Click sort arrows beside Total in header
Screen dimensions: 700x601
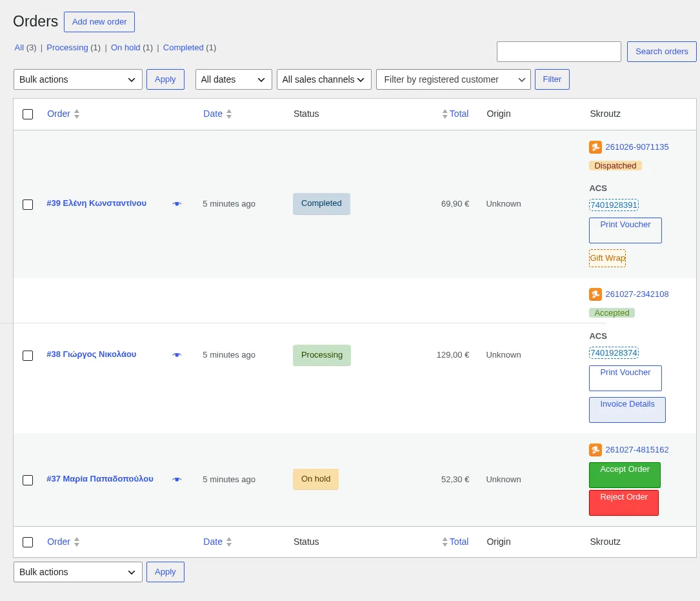tap(445, 114)
